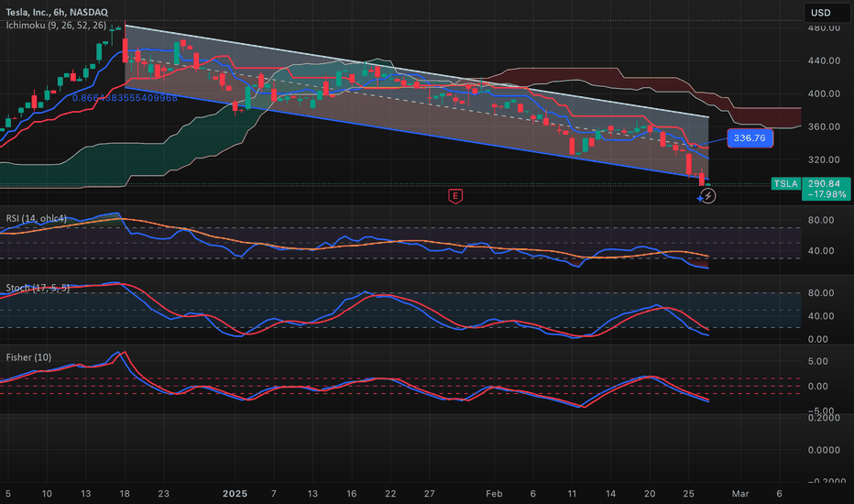The width and height of the screenshot is (854, 504).
Task: Click the 27 date label on time axis
Action: [x=429, y=494]
